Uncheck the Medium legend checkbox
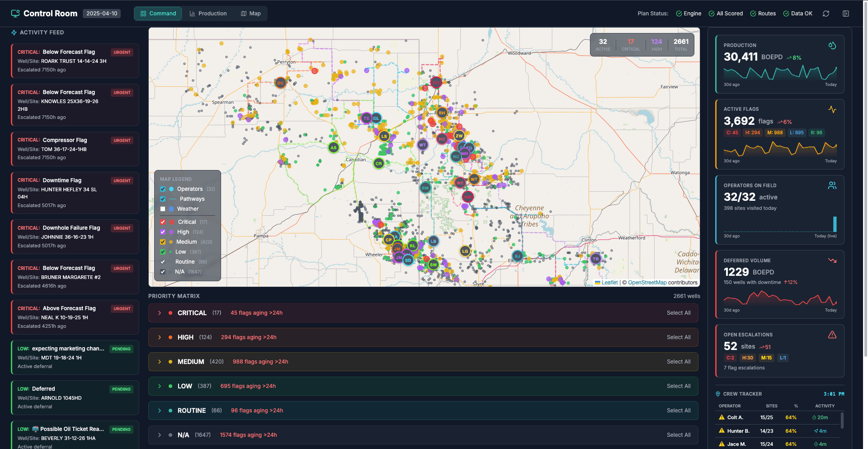Screen dimensions: 868x449 (x=163, y=242)
